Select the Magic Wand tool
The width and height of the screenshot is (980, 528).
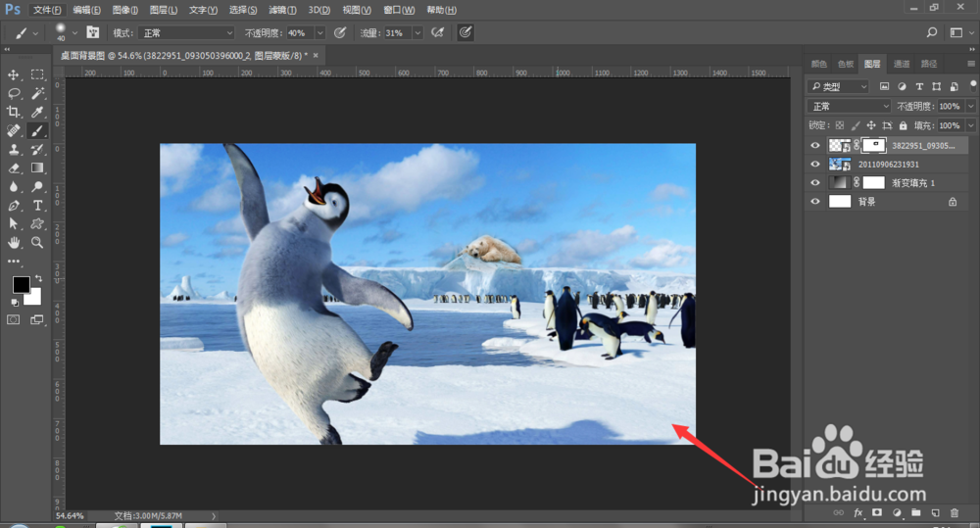tap(37, 93)
